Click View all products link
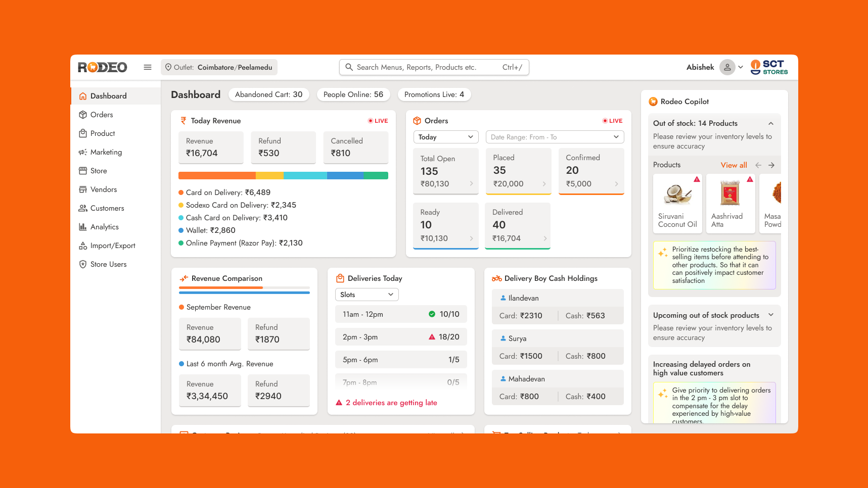868x488 pixels. tap(734, 165)
